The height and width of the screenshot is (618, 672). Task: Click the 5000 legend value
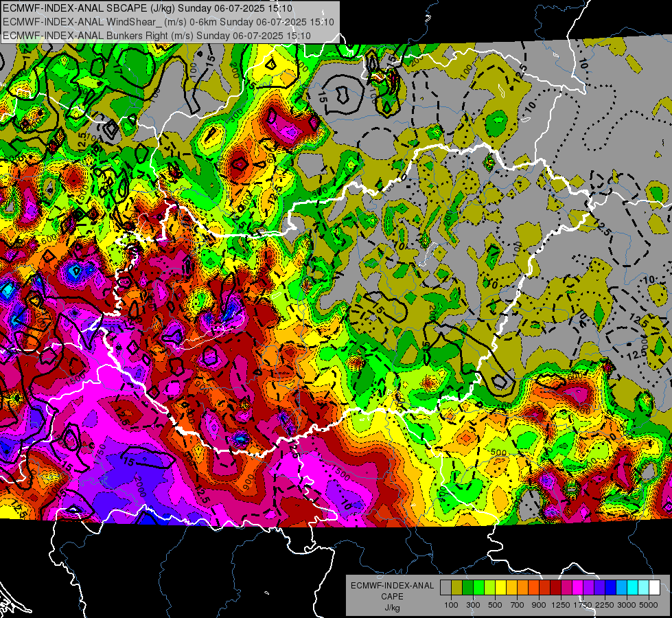tap(649, 605)
